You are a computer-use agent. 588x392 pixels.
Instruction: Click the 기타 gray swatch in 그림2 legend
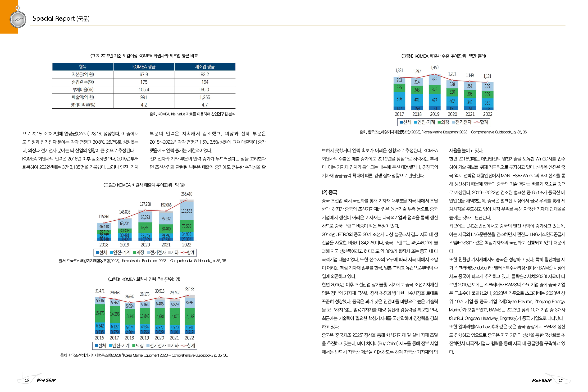point(169,252)
